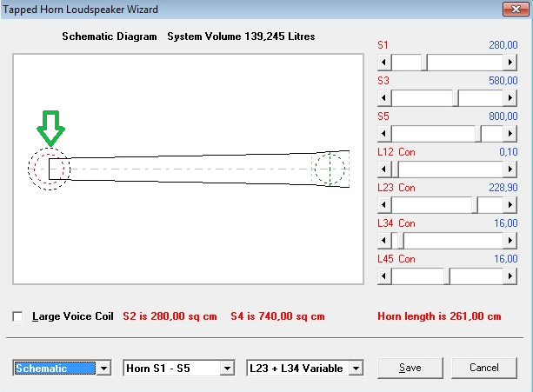The width and height of the screenshot is (533, 392).
Task: Click the S3 slider left arrow
Action: click(384, 98)
